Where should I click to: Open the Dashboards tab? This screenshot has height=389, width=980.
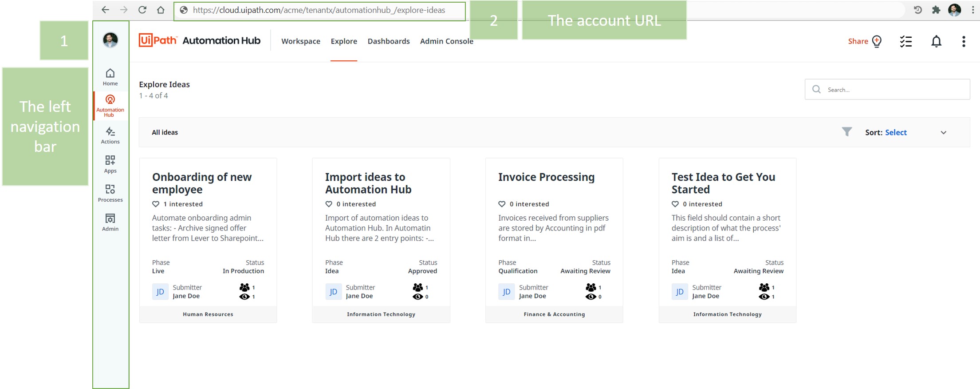389,41
